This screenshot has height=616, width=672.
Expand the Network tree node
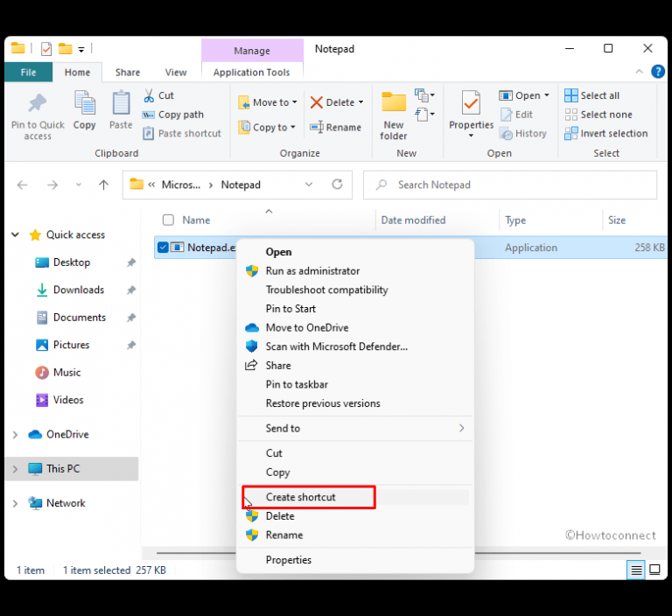tap(15, 503)
